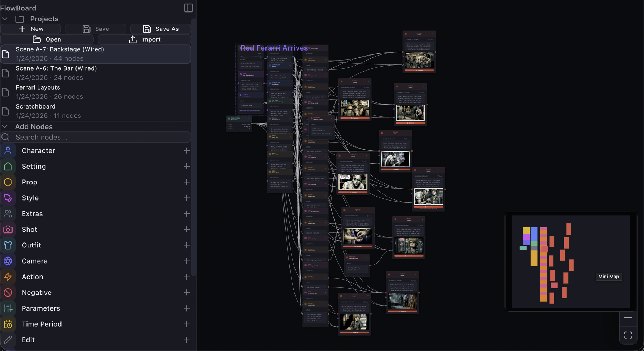Click the Setting node icon
The image size is (644, 351).
tap(8, 167)
